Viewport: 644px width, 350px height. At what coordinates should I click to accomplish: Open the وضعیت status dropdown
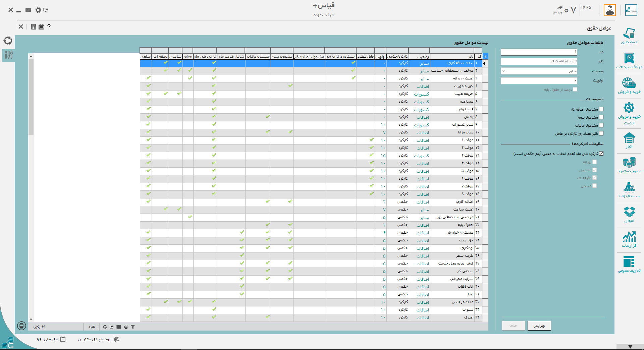(539, 71)
